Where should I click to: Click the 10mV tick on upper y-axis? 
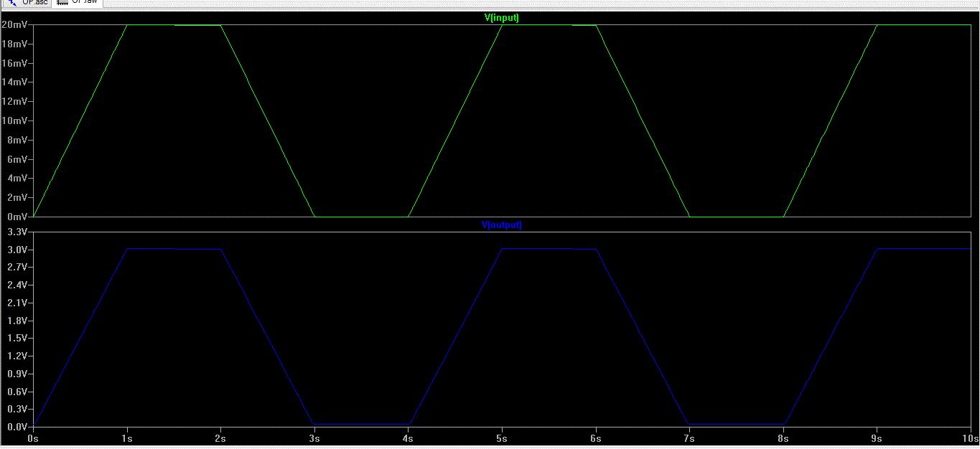(x=14, y=120)
